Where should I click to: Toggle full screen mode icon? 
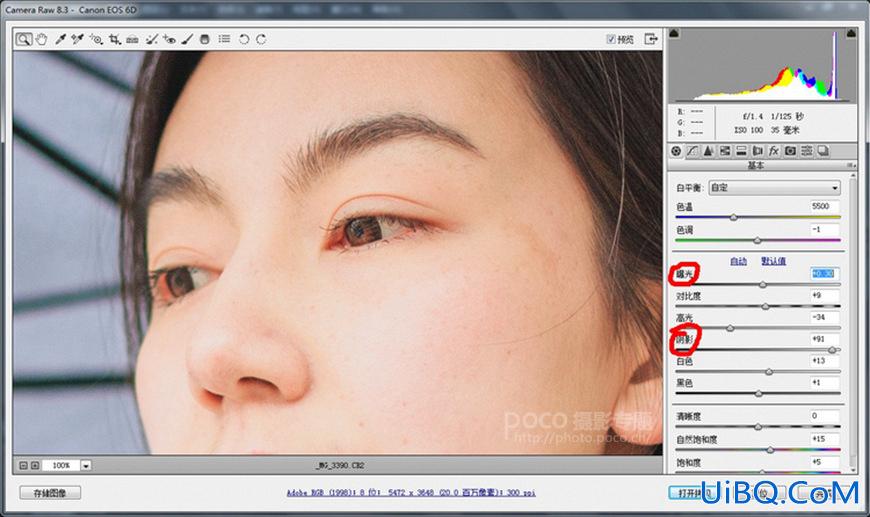[x=651, y=38]
